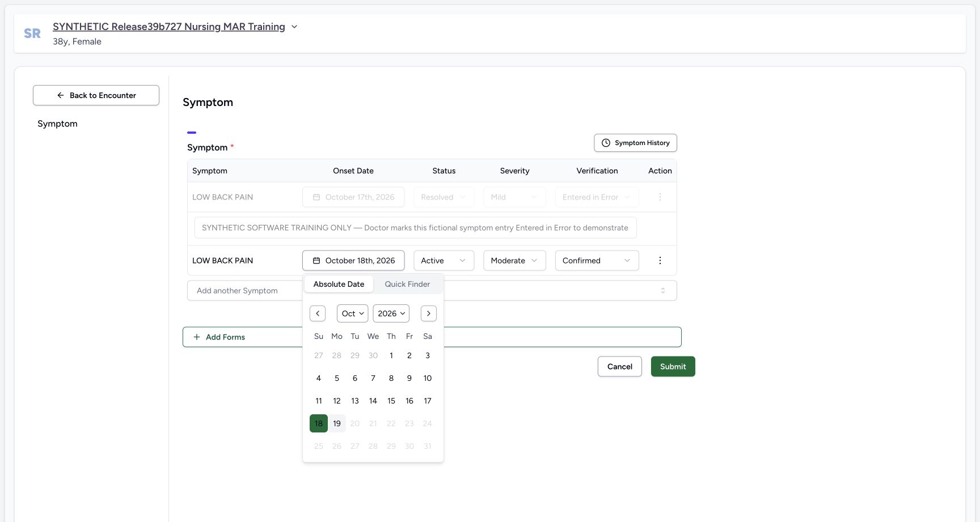
Task: Select Symptom in the left sidebar
Action: (x=57, y=124)
